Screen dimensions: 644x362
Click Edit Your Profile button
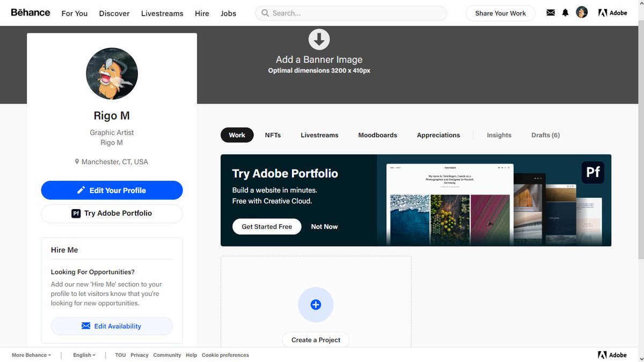pyautogui.click(x=112, y=190)
